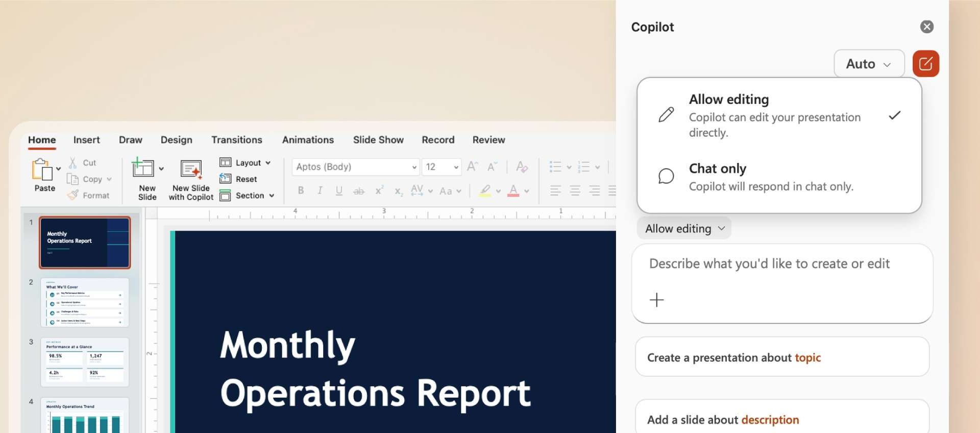Switch to the Insert tab

tap(86, 140)
